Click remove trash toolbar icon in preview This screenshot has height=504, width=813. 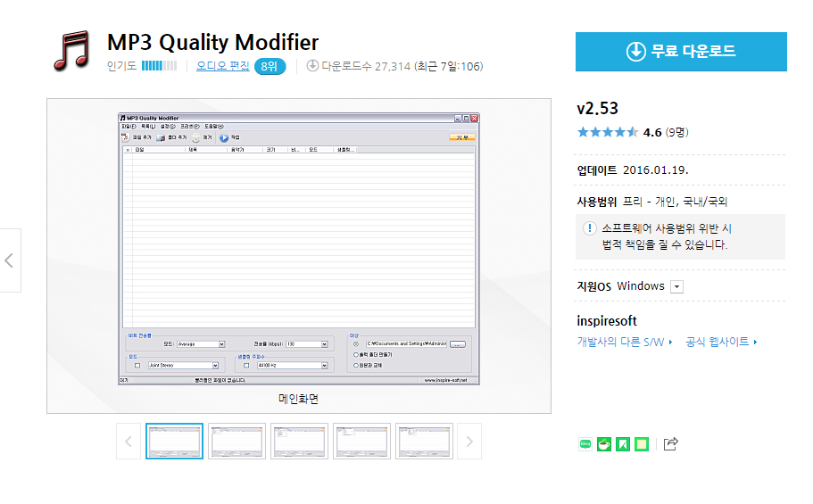point(196,138)
